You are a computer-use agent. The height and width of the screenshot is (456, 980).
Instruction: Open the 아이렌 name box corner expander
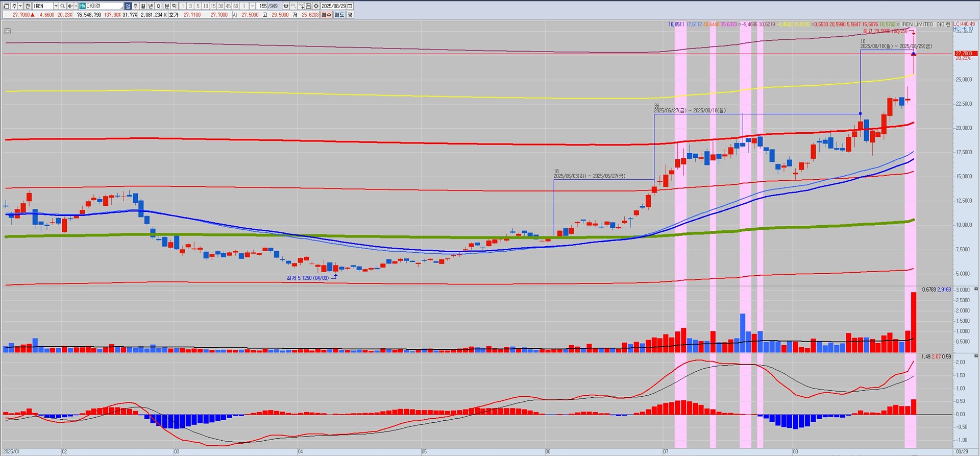click(121, 8)
